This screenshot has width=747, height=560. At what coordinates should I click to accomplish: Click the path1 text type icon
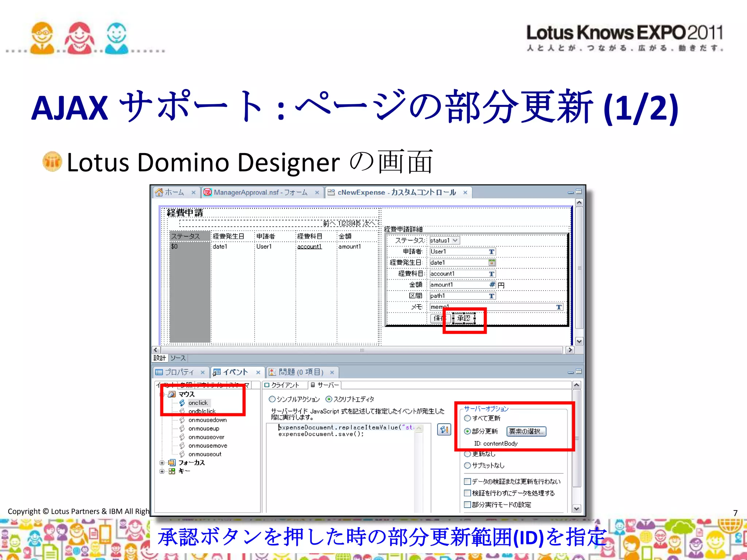(x=492, y=296)
